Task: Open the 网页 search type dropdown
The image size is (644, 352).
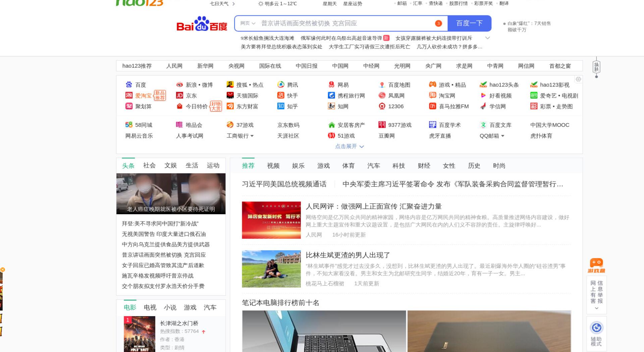Action: click(248, 23)
